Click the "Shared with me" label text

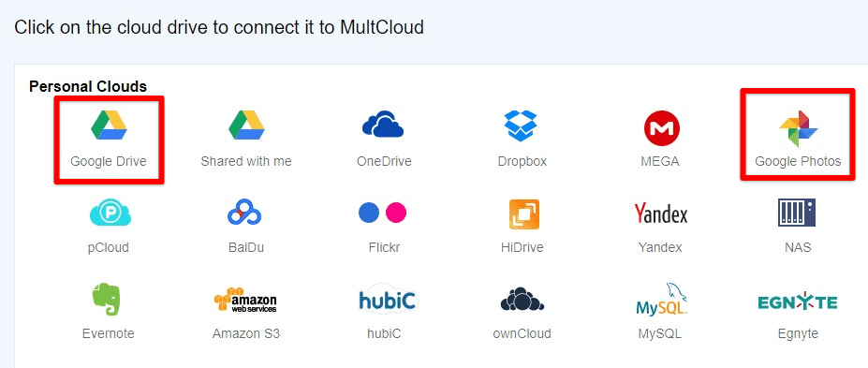coord(245,162)
